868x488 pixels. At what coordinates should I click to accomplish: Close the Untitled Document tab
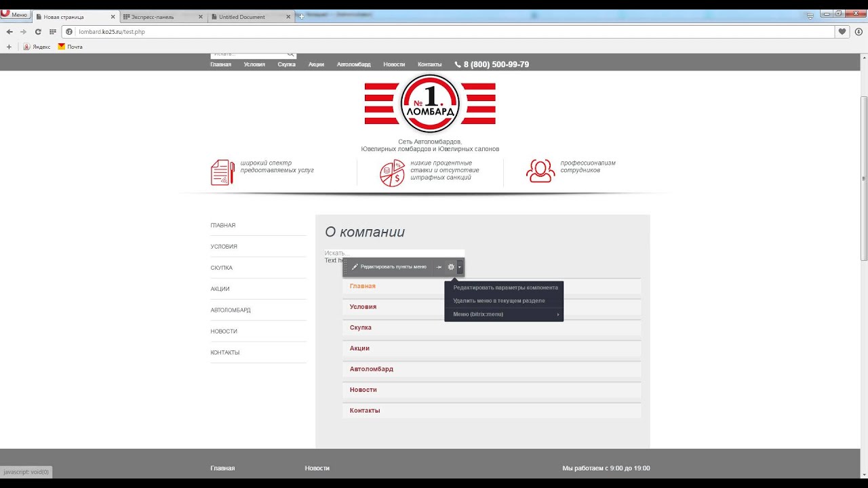pyautogui.click(x=288, y=17)
